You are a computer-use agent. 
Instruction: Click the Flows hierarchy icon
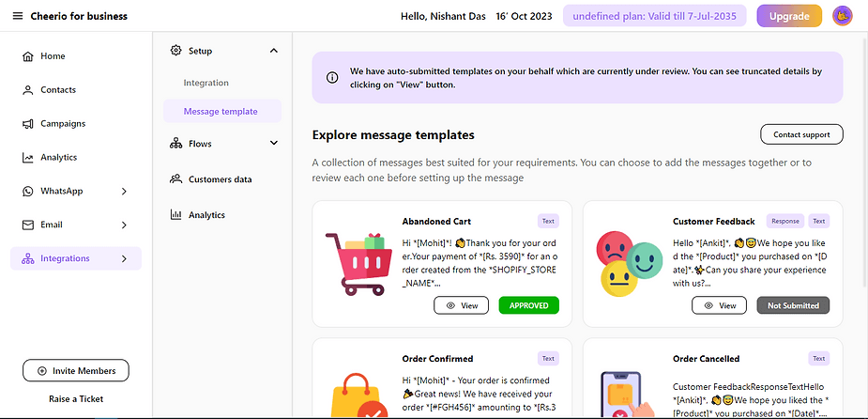click(x=176, y=144)
